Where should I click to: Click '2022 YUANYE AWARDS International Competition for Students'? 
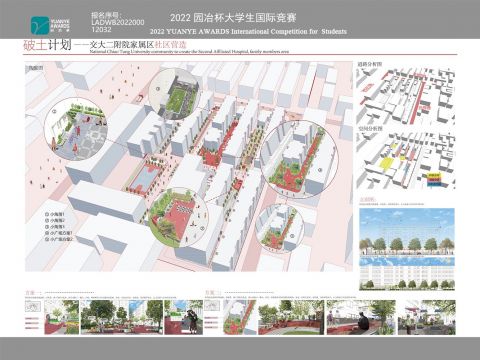click(248, 31)
